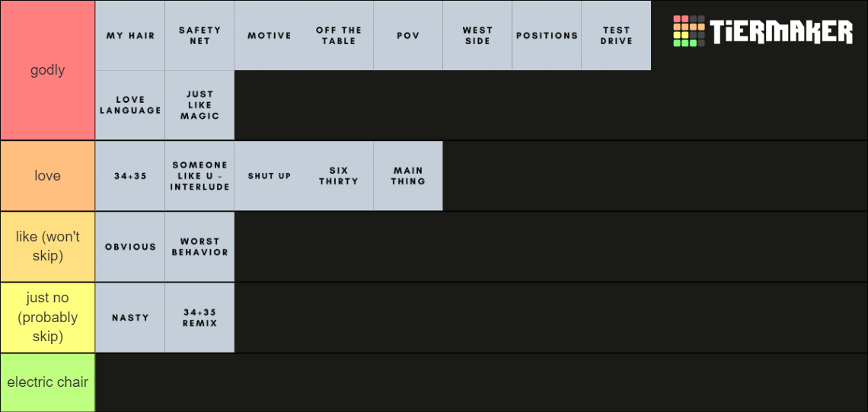Click the POSITIONS tile

(x=547, y=36)
